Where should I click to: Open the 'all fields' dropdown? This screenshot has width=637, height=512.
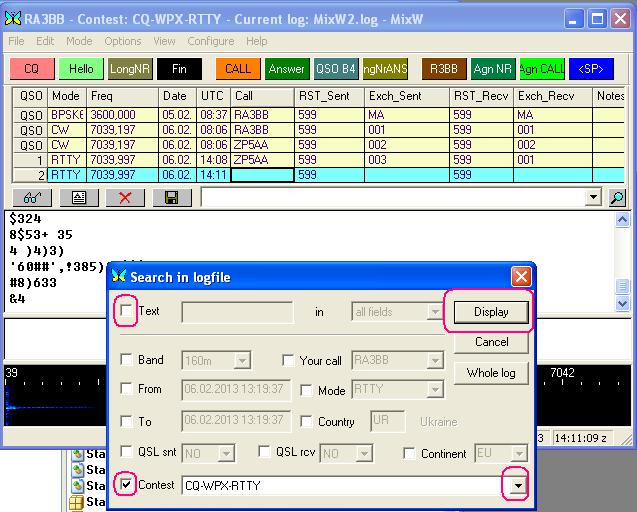(x=434, y=312)
